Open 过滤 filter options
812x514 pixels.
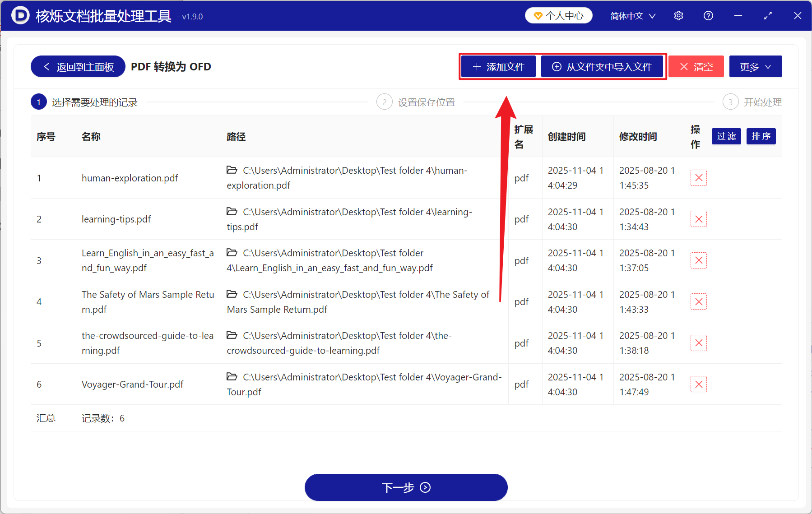[x=726, y=136]
